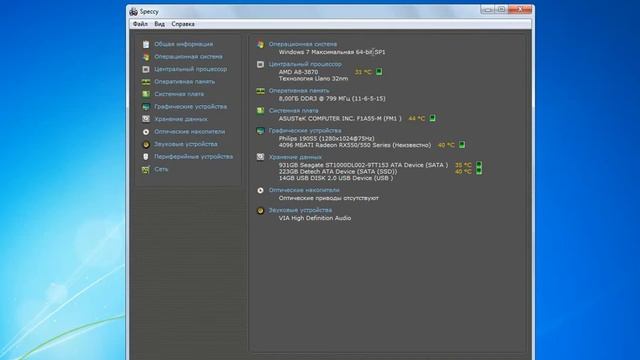Open the Операционная система summary heading link
The image size is (640, 360).
click(x=303, y=44)
